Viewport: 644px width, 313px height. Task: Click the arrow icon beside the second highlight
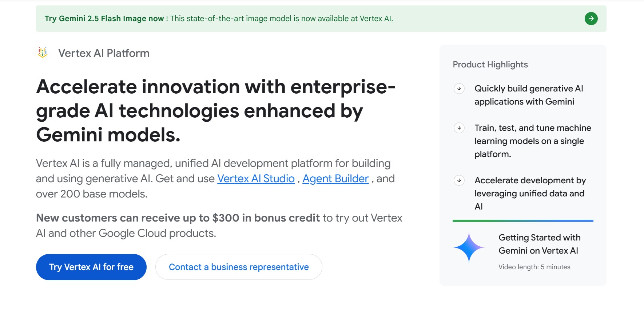[459, 128]
